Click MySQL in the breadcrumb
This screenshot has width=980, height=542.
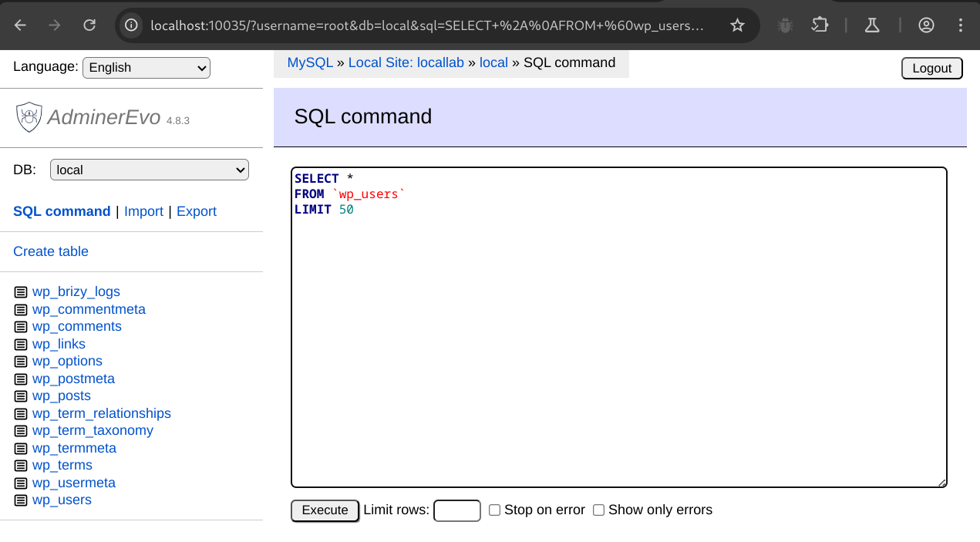pyautogui.click(x=310, y=62)
